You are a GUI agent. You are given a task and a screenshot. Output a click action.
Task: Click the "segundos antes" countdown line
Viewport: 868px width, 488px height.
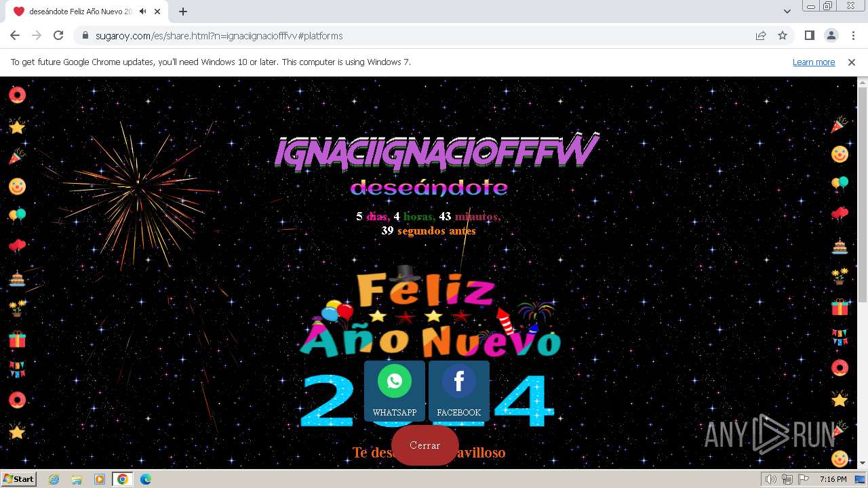[x=429, y=231]
